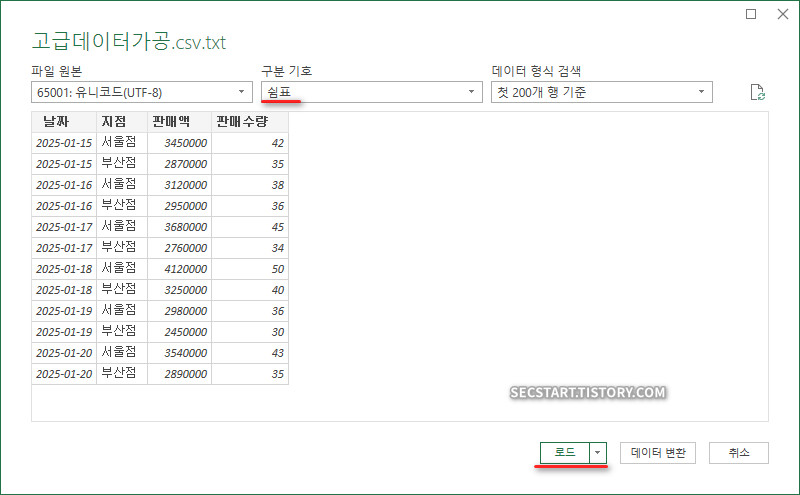This screenshot has height=495, width=800.
Task: Click the 로드 button
Action: tap(565, 453)
